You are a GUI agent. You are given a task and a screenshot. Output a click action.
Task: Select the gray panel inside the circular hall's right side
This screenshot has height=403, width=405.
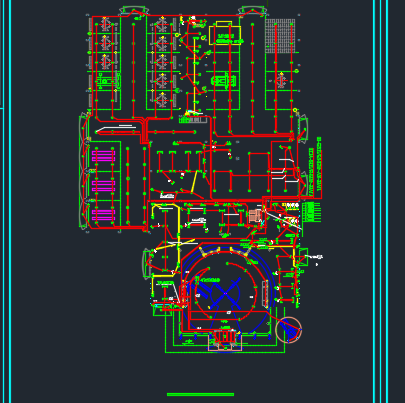pyautogui.click(x=265, y=294)
